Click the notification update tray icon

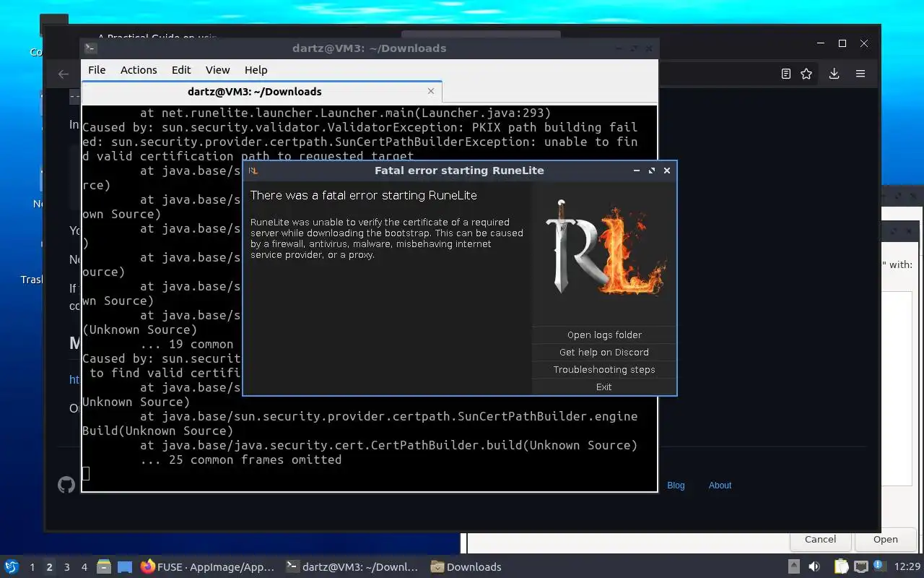click(x=879, y=566)
